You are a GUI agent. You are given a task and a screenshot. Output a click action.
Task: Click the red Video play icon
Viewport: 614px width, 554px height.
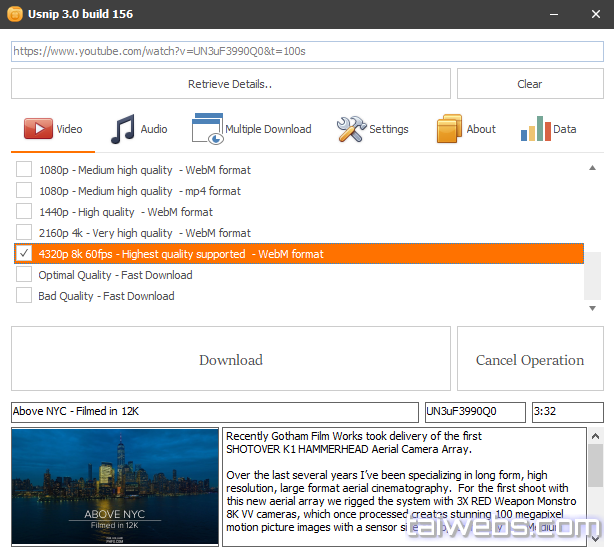point(38,129)
